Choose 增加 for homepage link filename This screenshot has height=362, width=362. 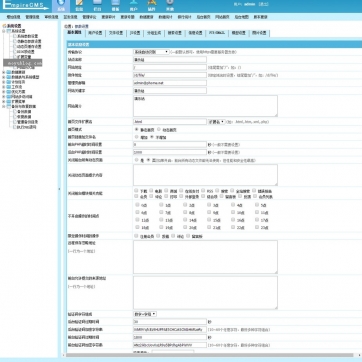pos(136,137)
